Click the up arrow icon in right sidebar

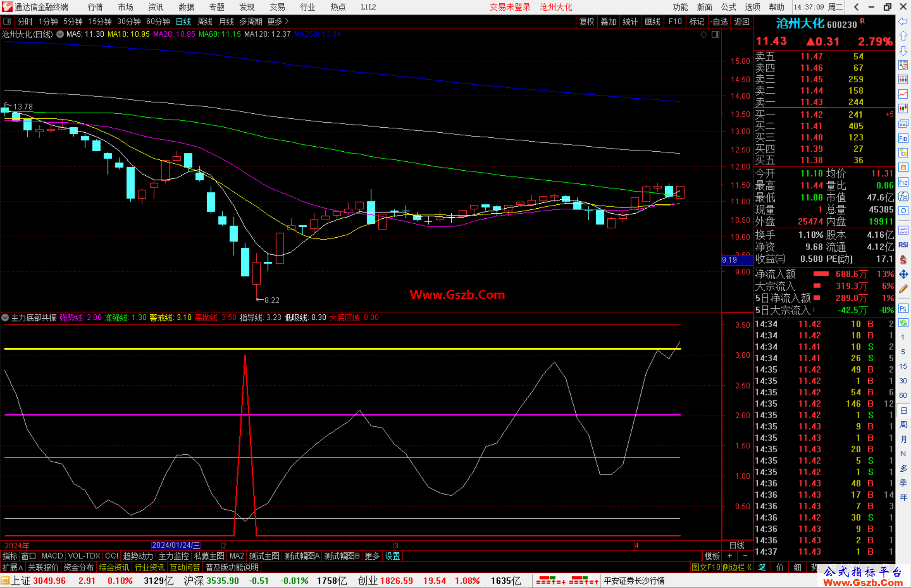pyautogui.click(x=903, y=36)
